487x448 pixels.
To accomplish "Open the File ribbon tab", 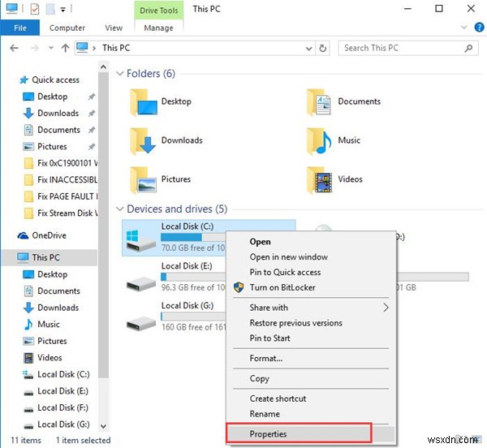I will pyautogui.click(x=19, y=28).
